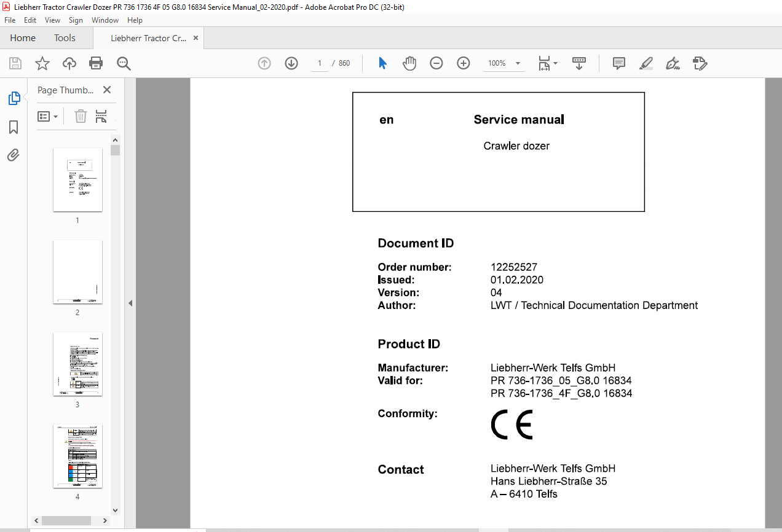Switch to the Home tab

pyautogui.click(x=23, y=38)
